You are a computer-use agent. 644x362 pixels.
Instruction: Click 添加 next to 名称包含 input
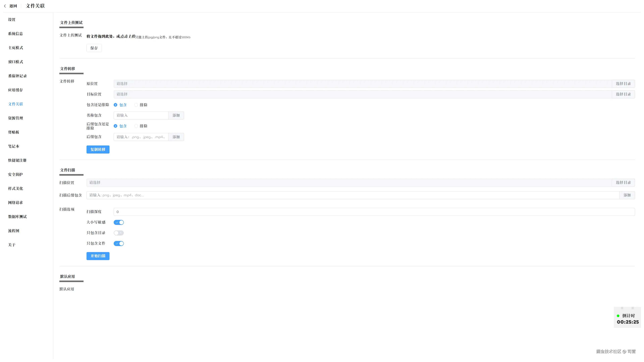176,115
